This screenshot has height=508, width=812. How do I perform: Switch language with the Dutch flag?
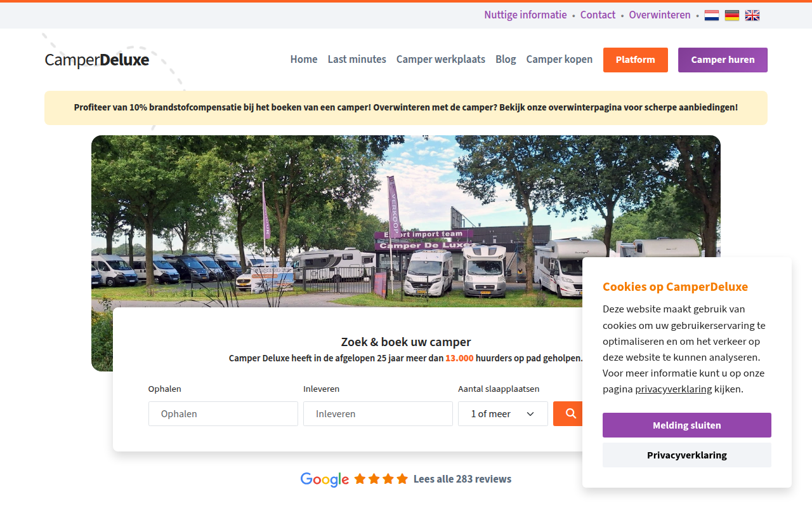point(712,15)
